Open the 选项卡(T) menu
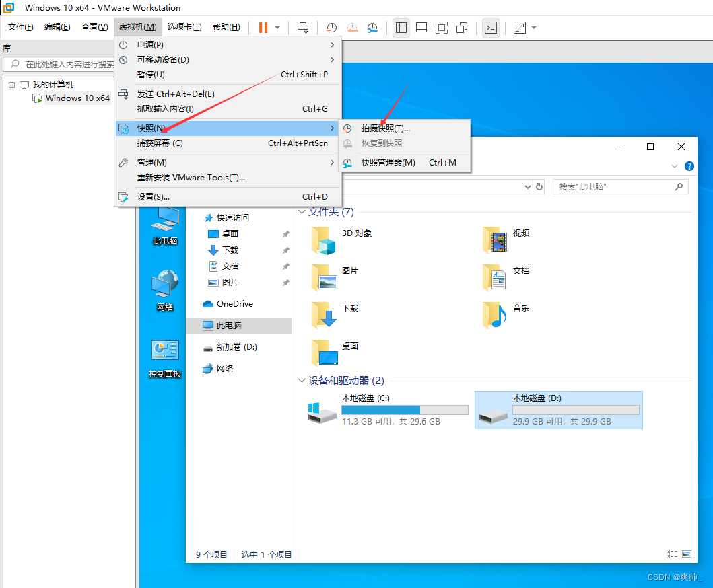Screen dimensions: 713x588 point(184,27)
